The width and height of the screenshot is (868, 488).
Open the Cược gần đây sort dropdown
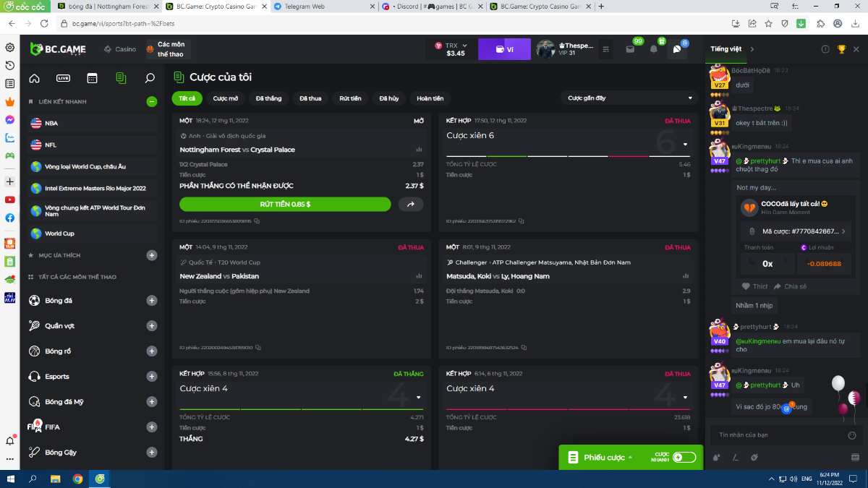(x=629, y=98)
